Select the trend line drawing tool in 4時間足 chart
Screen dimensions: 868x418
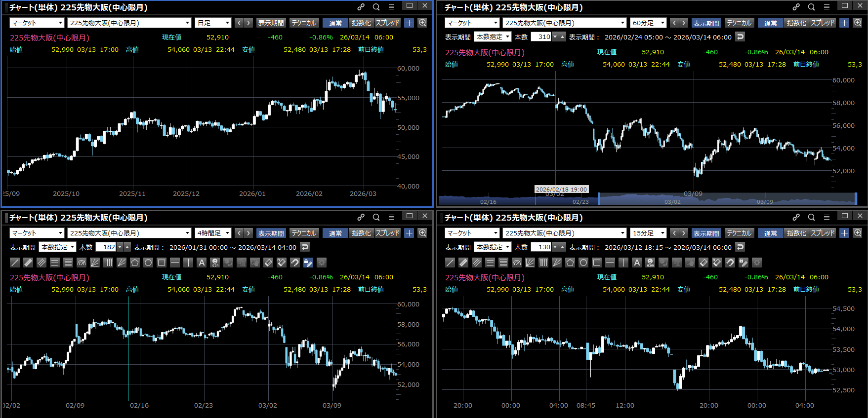(15, 263)
